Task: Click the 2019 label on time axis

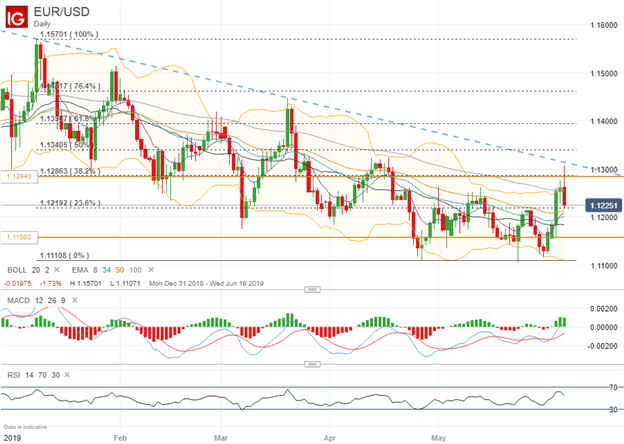Action: (10, 438)
